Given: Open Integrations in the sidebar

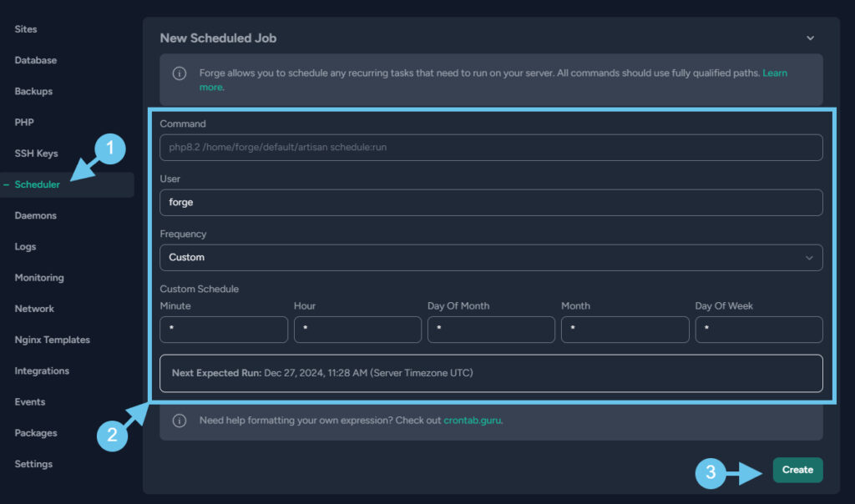Looking at the screenshot, I should tap(42, 371).
